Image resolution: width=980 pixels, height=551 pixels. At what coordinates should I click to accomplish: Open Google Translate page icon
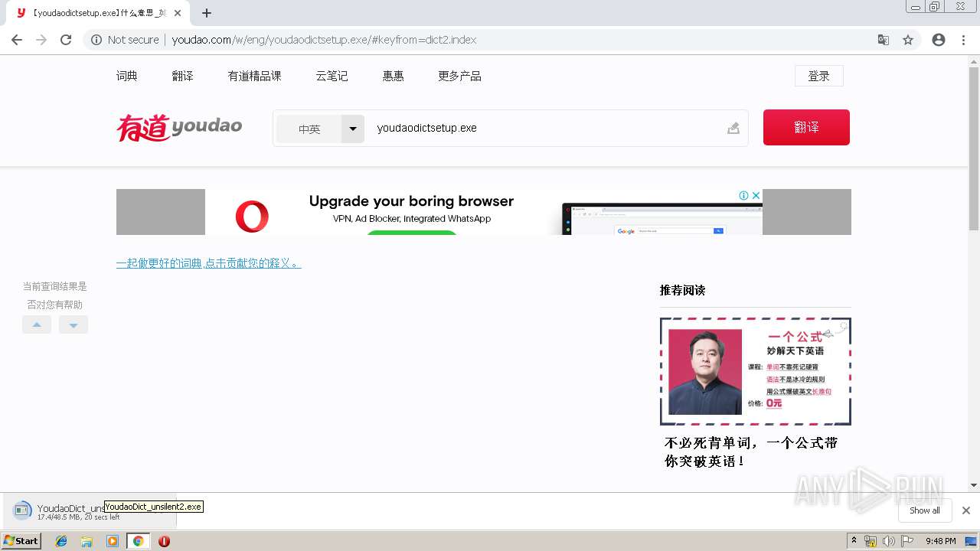click(x=884, y=40)
